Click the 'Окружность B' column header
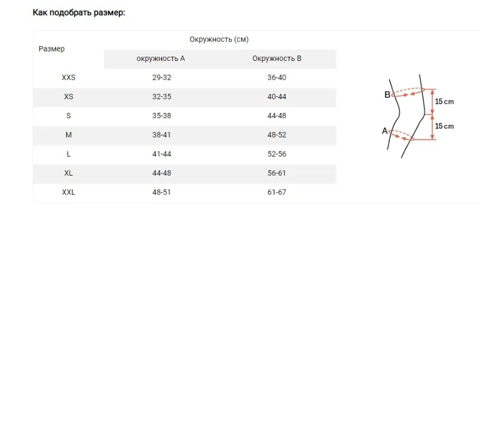 click(277, 59)
